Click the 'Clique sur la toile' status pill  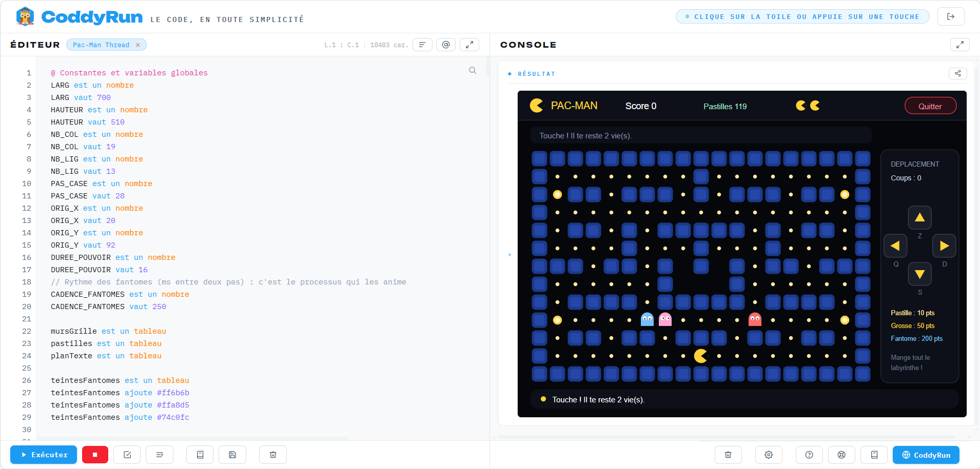coord(802,16)
